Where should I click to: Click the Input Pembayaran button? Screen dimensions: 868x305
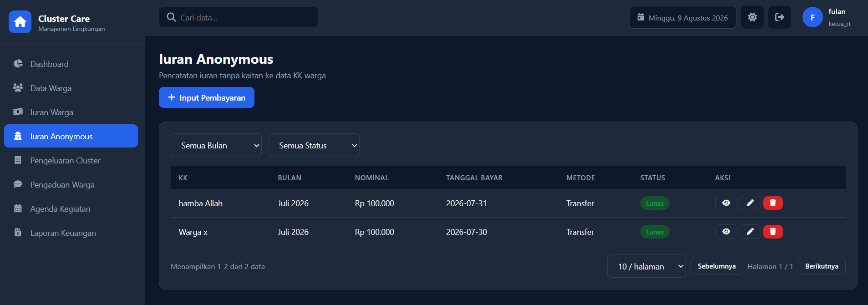coord(207,97)
